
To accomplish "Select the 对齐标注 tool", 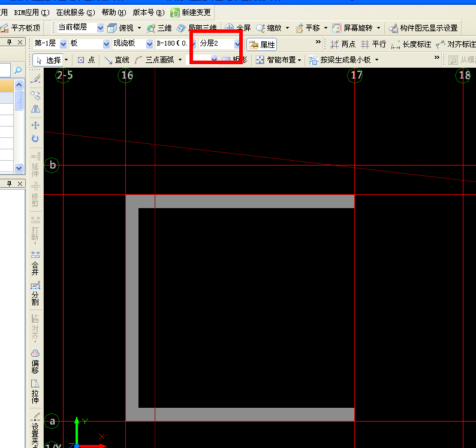I will pos(456,44).
